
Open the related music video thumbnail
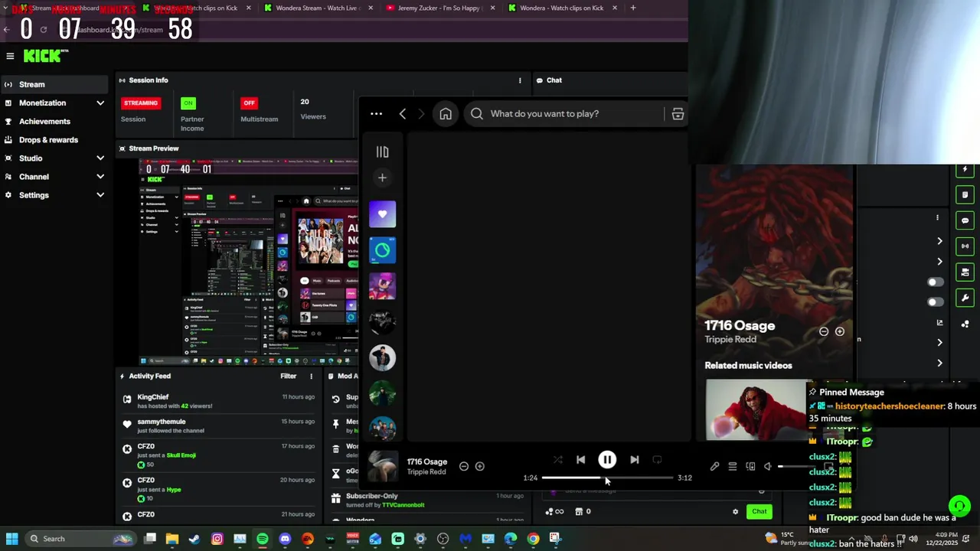click(x=756, y=409)
